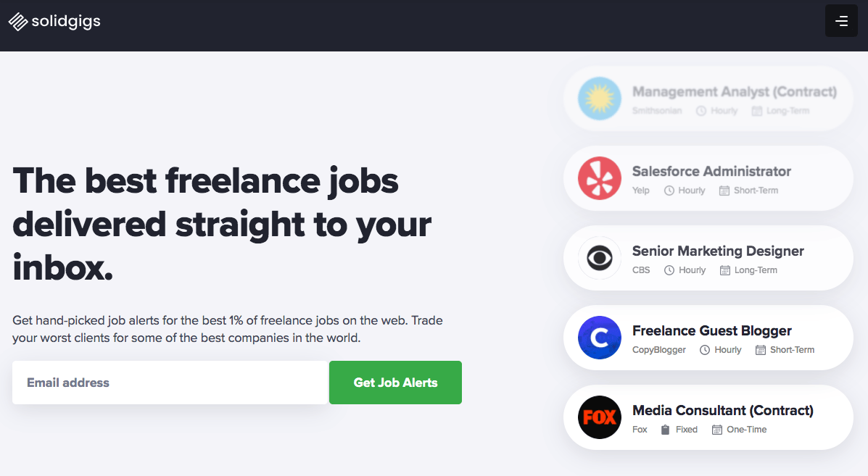The width and height of the screenshot is (868, 476).
Task: Click the clock icon next to Yelp Hourly
Action: click(669, 191)
